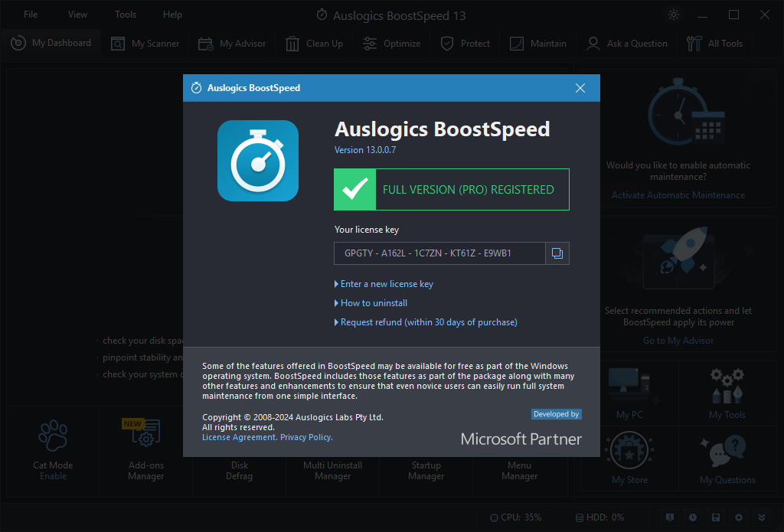Click into the license key field

439,253
